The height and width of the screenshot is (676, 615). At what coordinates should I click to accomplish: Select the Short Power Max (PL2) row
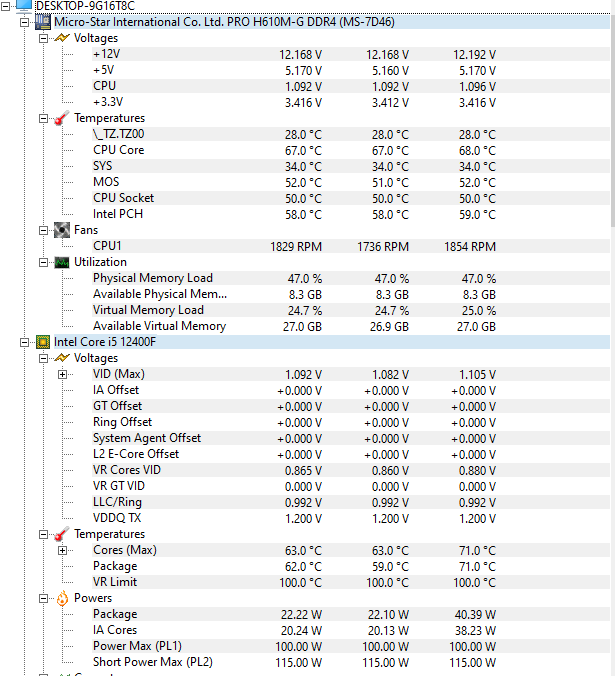click(x=350, y=662)
